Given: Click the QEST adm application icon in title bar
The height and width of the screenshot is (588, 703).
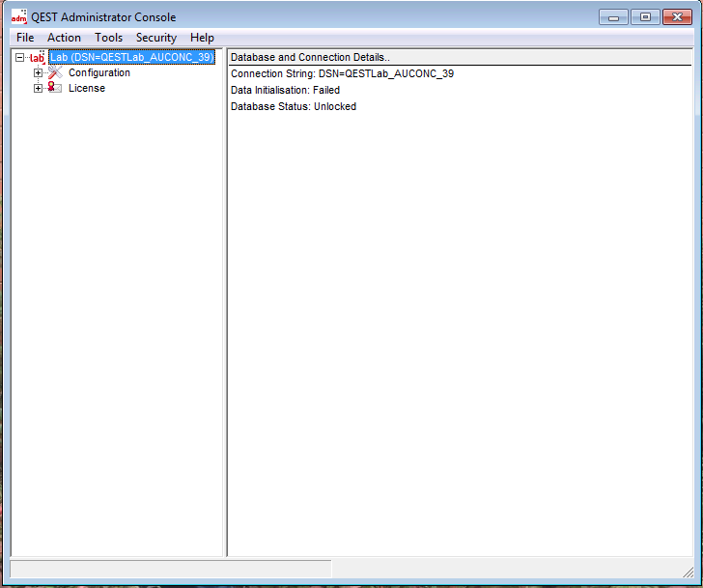Looking at the screenshot, I should pyautogui.click(x=18, y=16).
